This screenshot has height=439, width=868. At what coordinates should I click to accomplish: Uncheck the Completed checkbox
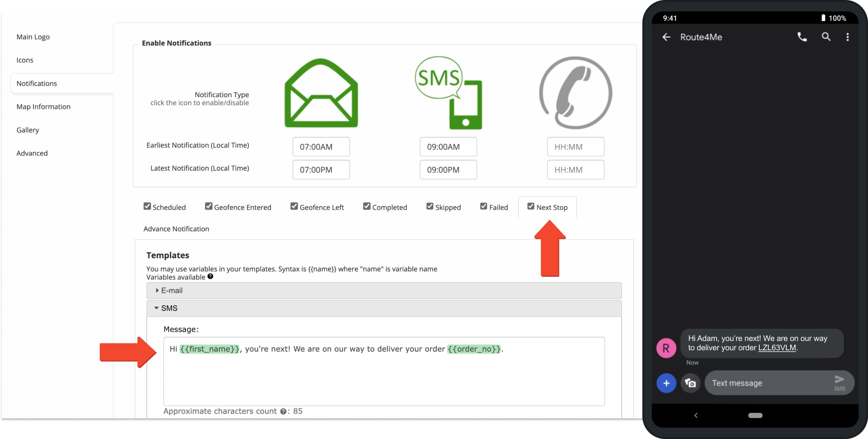pos(367,206)
